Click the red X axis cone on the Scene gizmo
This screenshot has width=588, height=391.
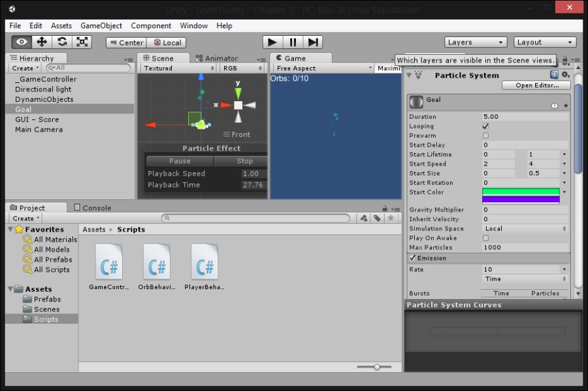pyautogui.click(x=226, y=105)
